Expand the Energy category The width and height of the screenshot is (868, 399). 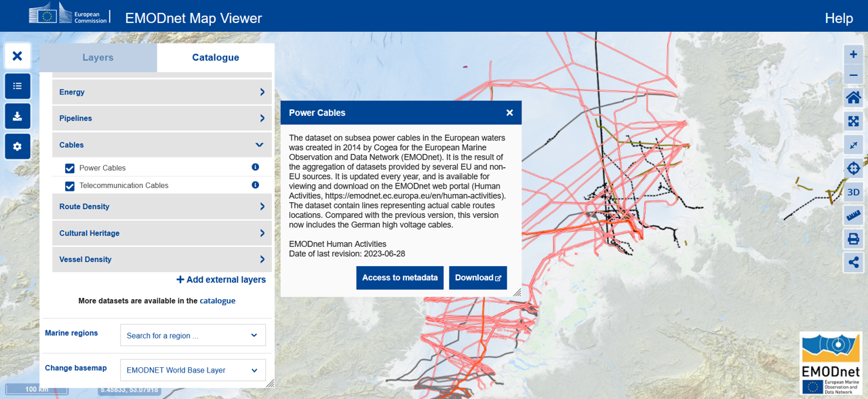click(162, 92)
